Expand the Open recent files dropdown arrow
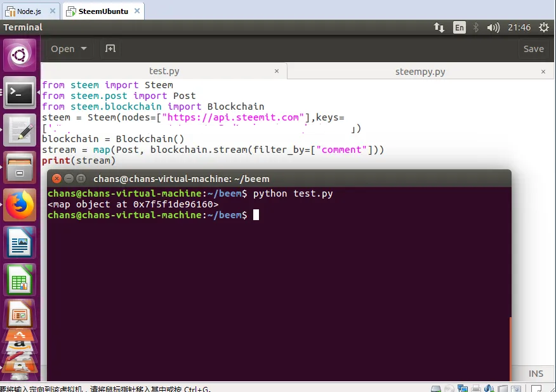556x392 pixels. [x=84, y=49]
